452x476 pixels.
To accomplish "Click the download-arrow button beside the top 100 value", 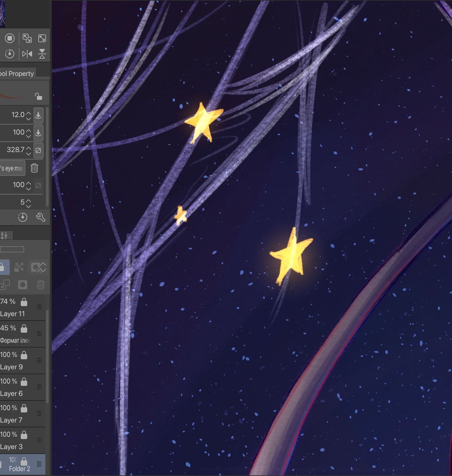I will tap(38, 133).
